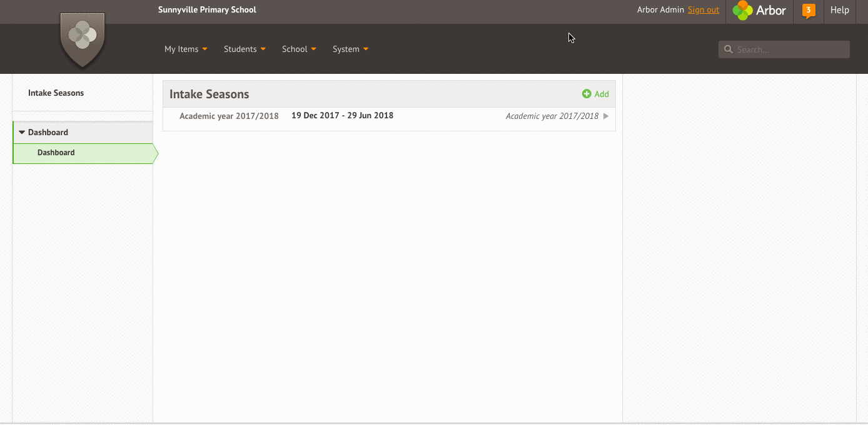Click the italic Academic year 2017/2018 text
The height and width of the screenshot is (425, 868).
552,116
